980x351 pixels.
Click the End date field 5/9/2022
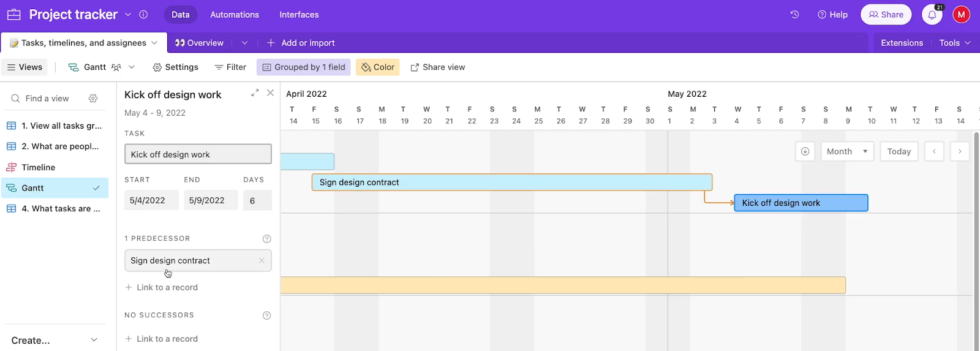[x=211, y=200]
